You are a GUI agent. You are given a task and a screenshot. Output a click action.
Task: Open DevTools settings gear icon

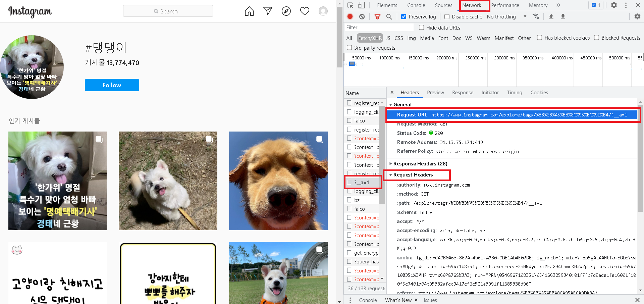pyautogui.click(x=614, y=5)
